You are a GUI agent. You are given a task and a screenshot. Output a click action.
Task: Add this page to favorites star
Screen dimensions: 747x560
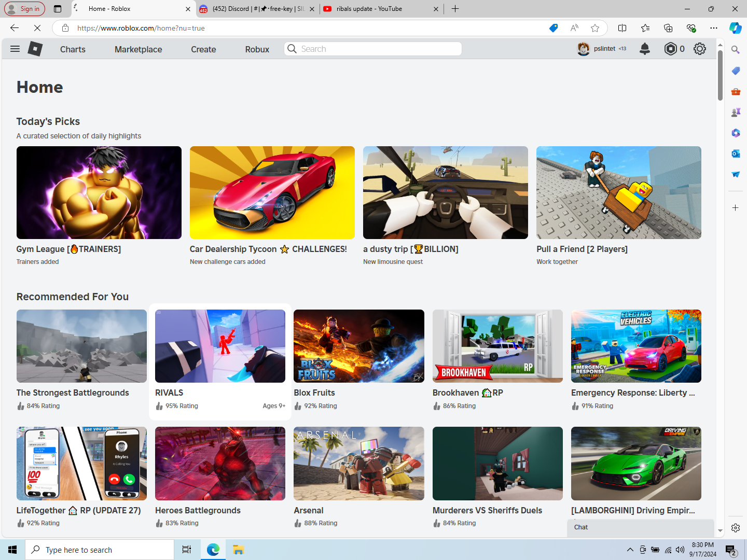[595, 28]
